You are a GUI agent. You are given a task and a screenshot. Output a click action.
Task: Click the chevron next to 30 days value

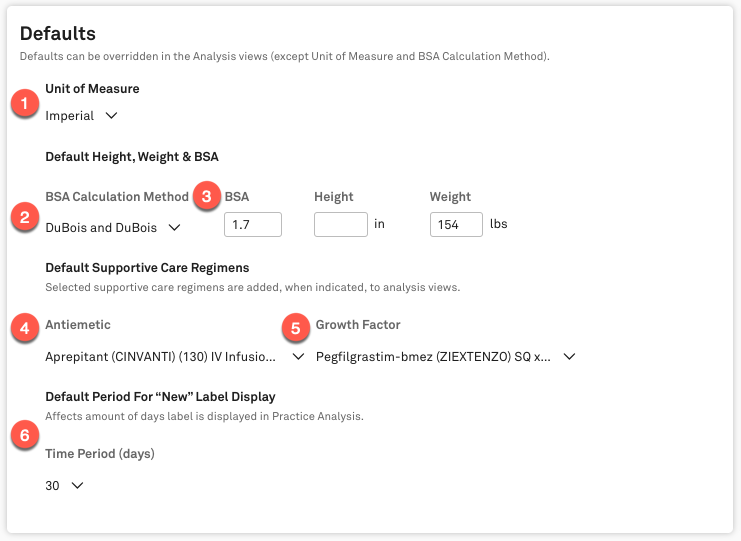[77, 486]
